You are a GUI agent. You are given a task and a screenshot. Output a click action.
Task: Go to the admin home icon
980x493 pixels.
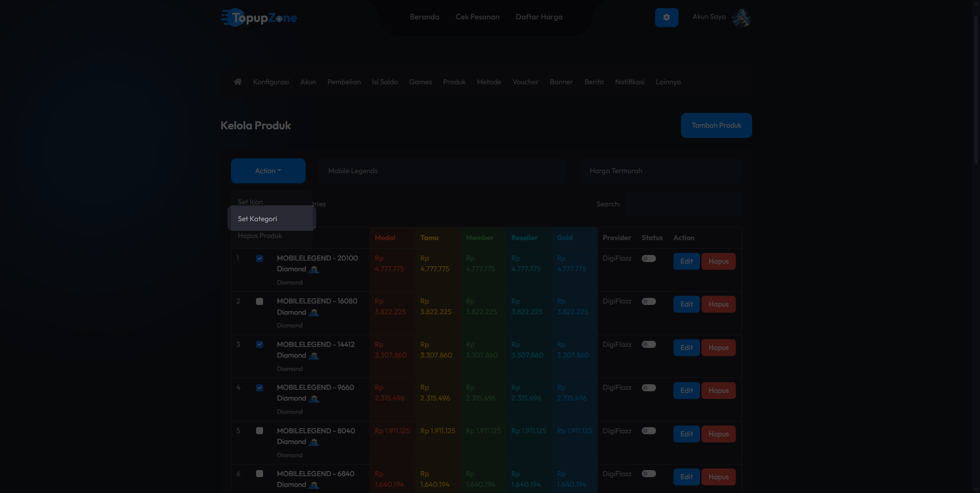click(x=238, y=82)
